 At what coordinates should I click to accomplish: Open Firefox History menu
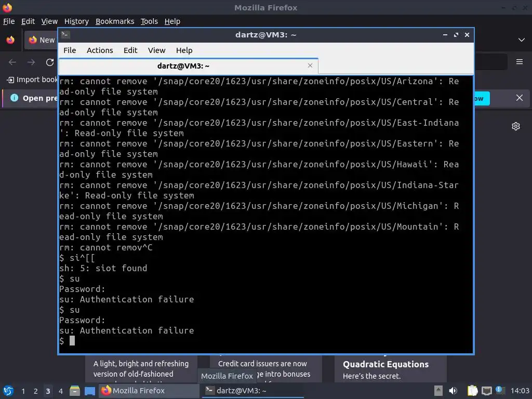(x=76, y=21)
